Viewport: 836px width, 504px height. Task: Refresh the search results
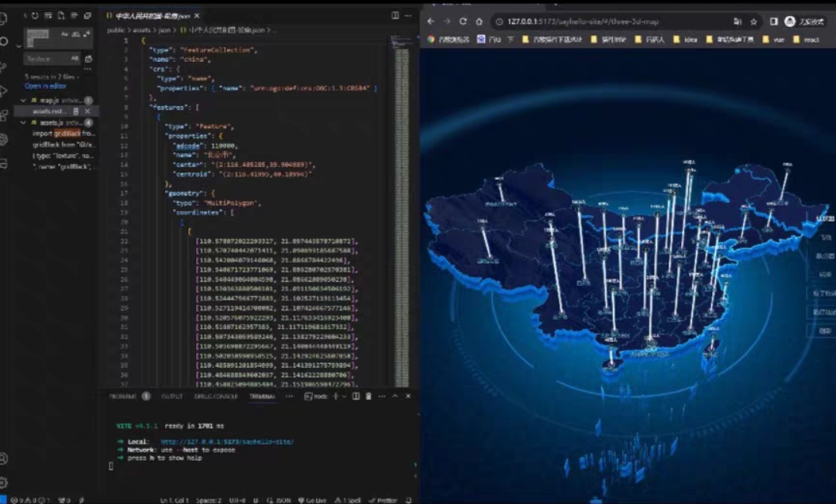pyautogui.click(x=35, y=15)
